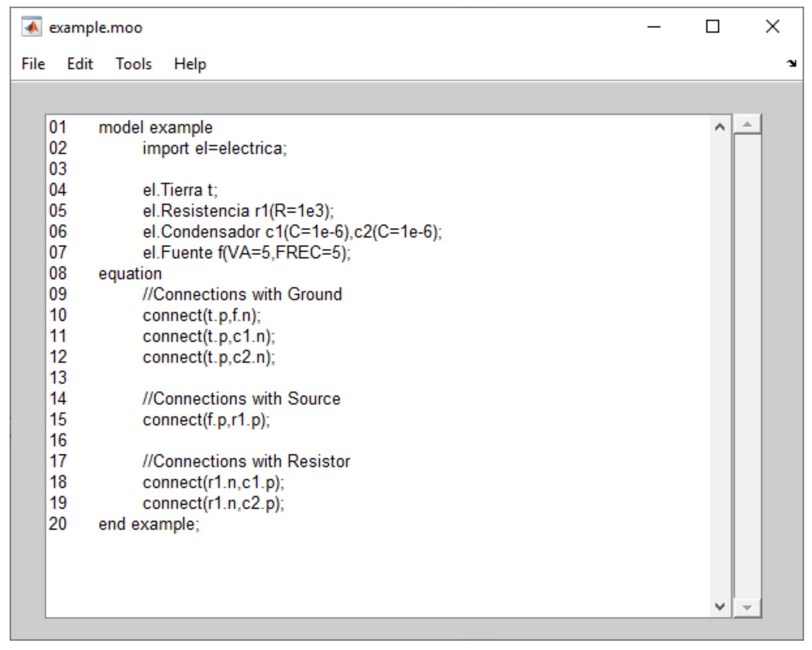Click inner scrollbar up chevron arrow
Viewport: 812px width, 650px height.
[x=720, y=127]
